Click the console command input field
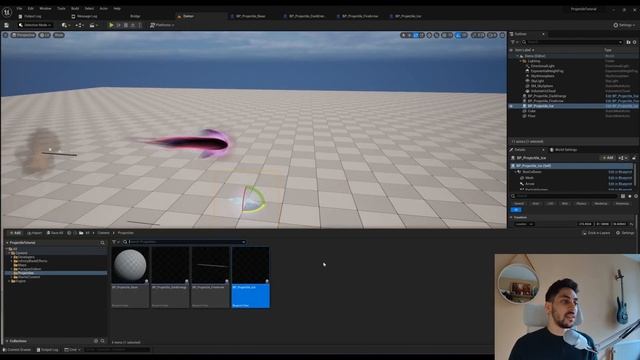This screenshot has width=640, height=360. click(117, 350)
